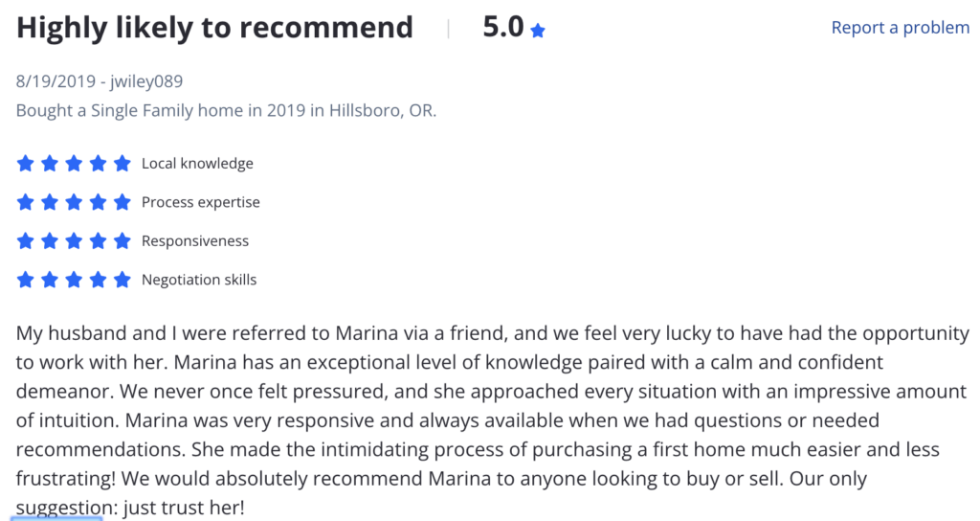Click the Bought a Single Family home line
The image size is (980, 521).
pos(226,111)
